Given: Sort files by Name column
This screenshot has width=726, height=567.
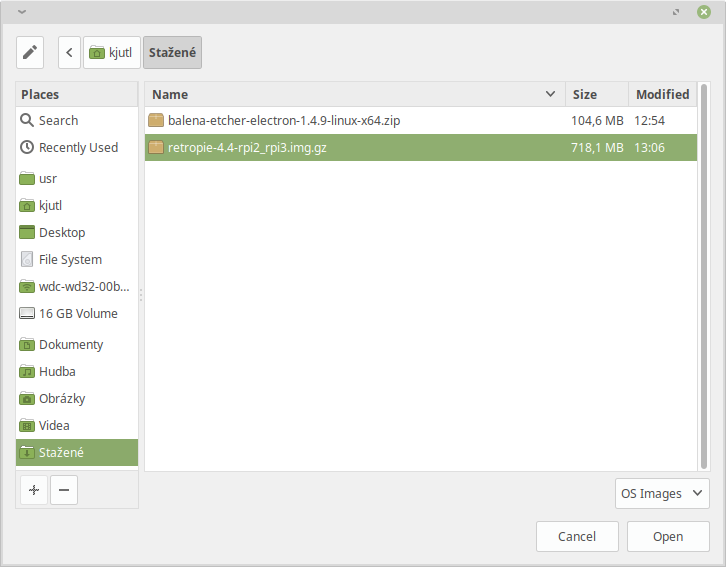Looking at the screenshot, I should pos(355,94).
